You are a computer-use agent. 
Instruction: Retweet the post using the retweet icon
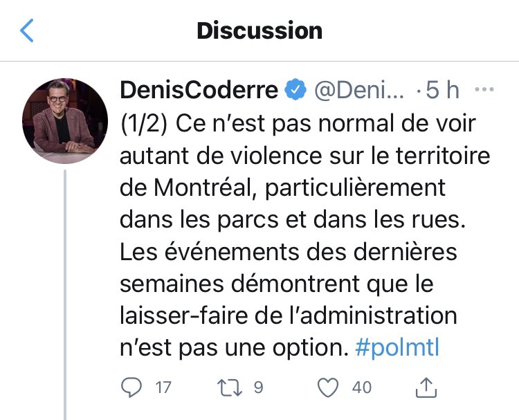point(229,387)
